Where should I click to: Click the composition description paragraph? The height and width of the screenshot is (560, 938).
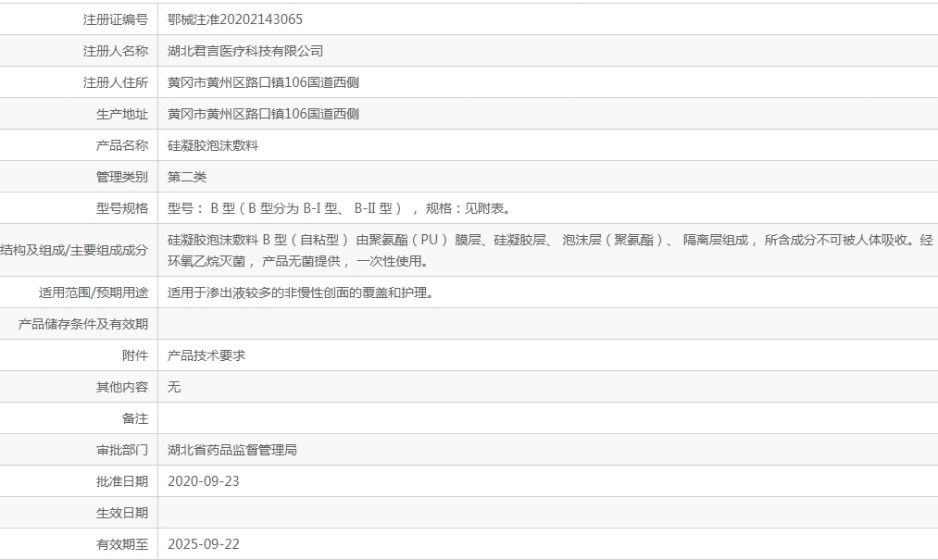(x=550, y=250)
